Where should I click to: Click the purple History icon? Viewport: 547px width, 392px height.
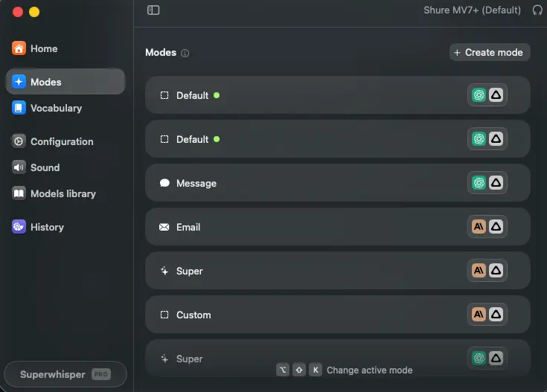[x=19, y=227]
